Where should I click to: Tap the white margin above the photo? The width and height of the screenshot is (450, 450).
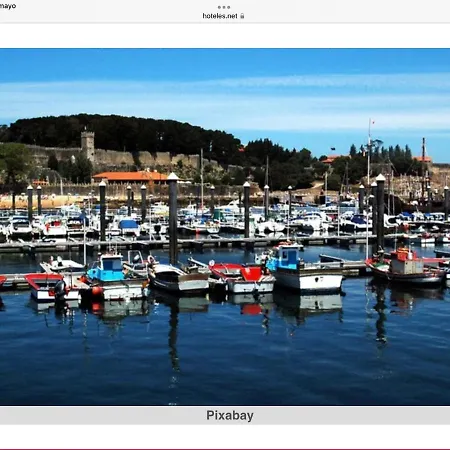tap(225, 36)
